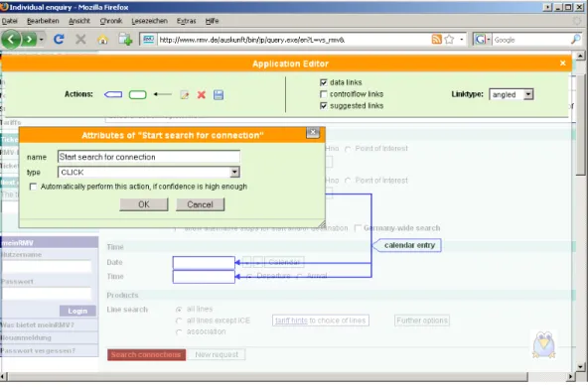588x387 pixels.
Task: Go forward with the green forward arrow
Action: click(x=29, y=39)
